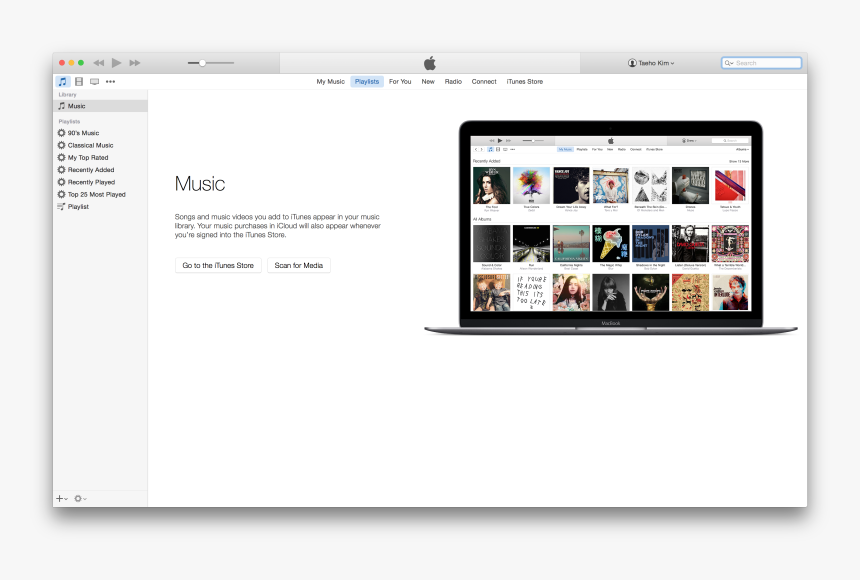The image size is (860, 580).
Task: Click the Scan for Media button
Action: (x=298, y=265)
